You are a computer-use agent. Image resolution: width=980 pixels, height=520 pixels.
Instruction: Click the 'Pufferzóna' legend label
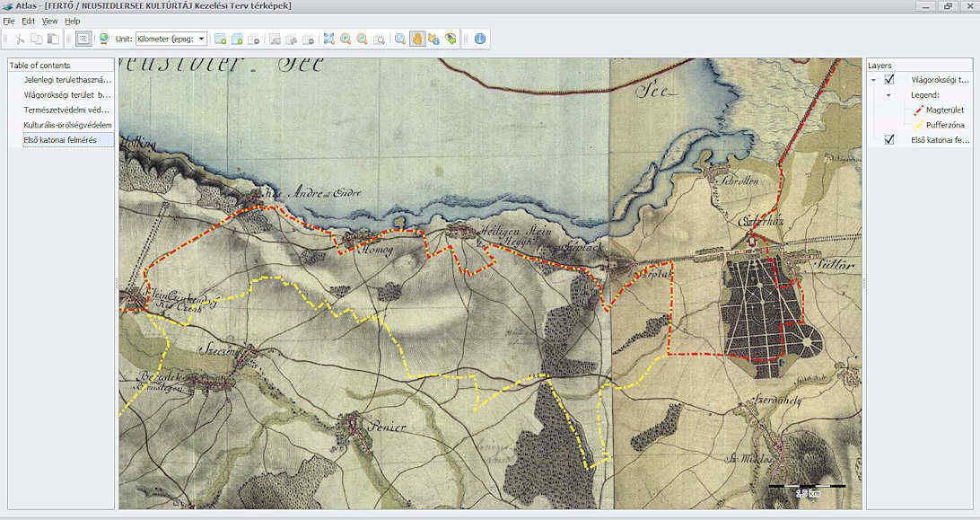(x=945, y=125)
